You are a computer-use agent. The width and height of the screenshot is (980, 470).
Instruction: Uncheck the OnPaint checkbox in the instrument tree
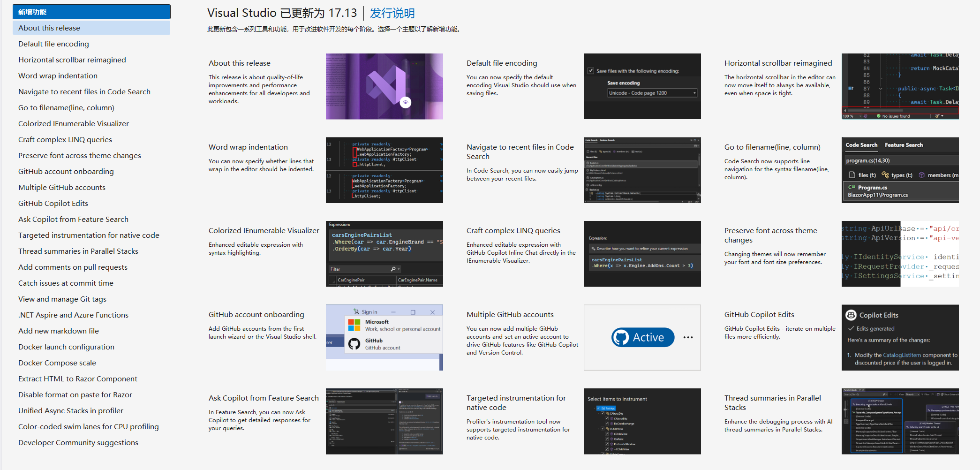point(607,439)
